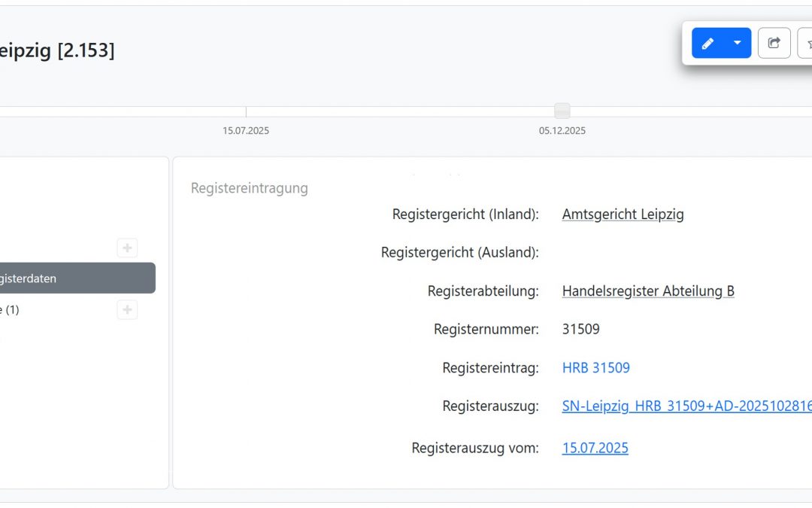This screenshot has height=508, width=812.
Task: Click the 05.12.2025 timeline label
Action: [x=562, y=130]
